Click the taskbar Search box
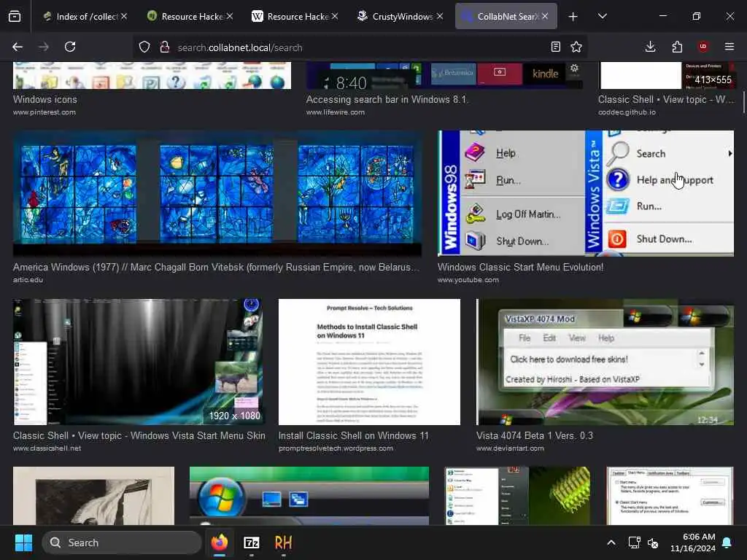This screenshot has height=560, width=747. [122, 542]
